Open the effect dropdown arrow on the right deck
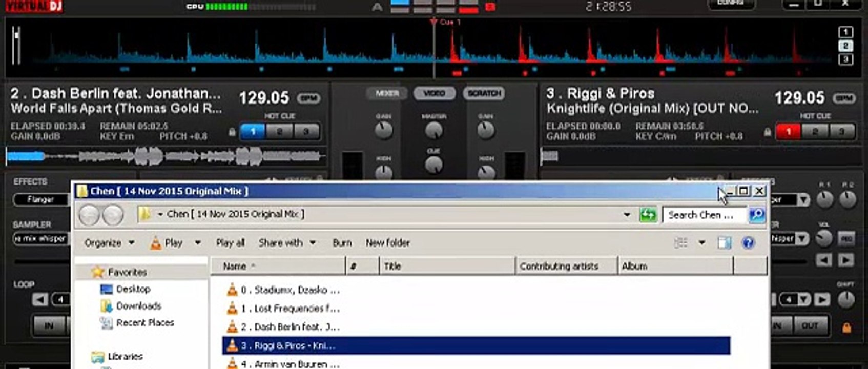 click(803, 199)
